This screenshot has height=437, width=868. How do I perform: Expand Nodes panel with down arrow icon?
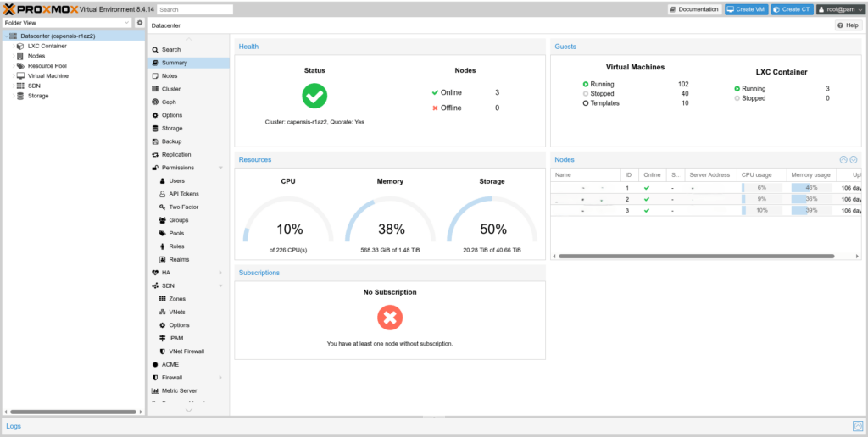point(854,159)
